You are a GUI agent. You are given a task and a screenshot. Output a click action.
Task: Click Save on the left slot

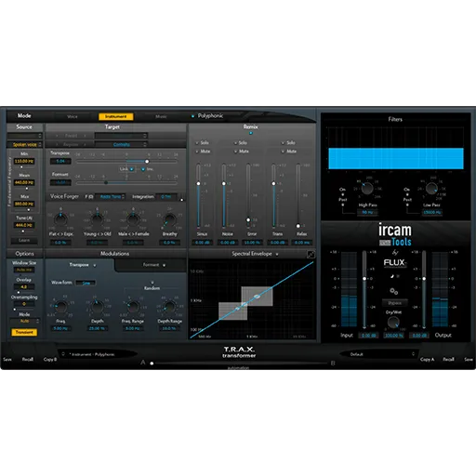(7, 360)
